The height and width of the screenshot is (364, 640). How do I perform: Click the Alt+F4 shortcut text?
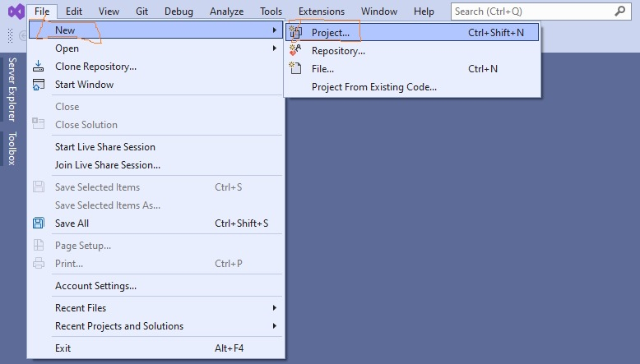tap(229, 348)
